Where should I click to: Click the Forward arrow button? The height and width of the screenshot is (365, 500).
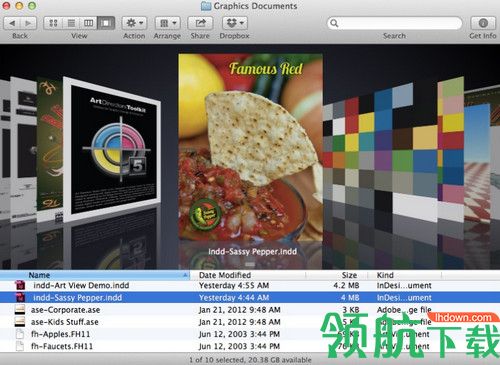pyautogui.click(x=29, y=23)
